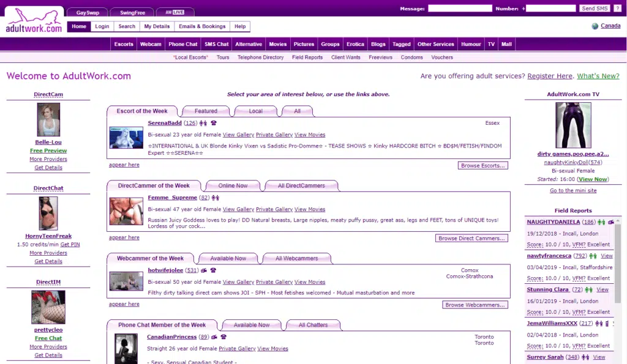
Task: Open the Help menu item
Action: click(x=240, y=26)
